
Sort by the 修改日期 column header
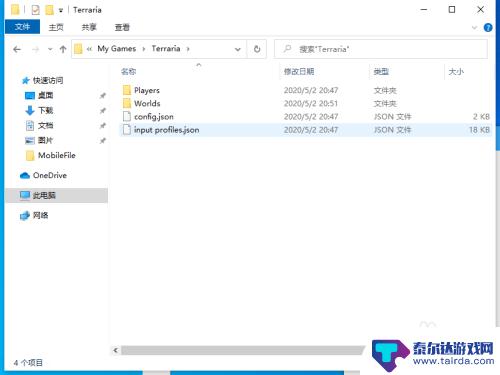pyautogui.click(x=299, y=71)
